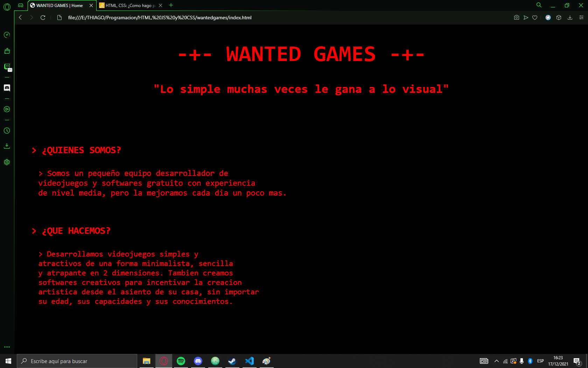588x368 pixels.
Task: Open the extensions cube icon
Action: (559, 18)
